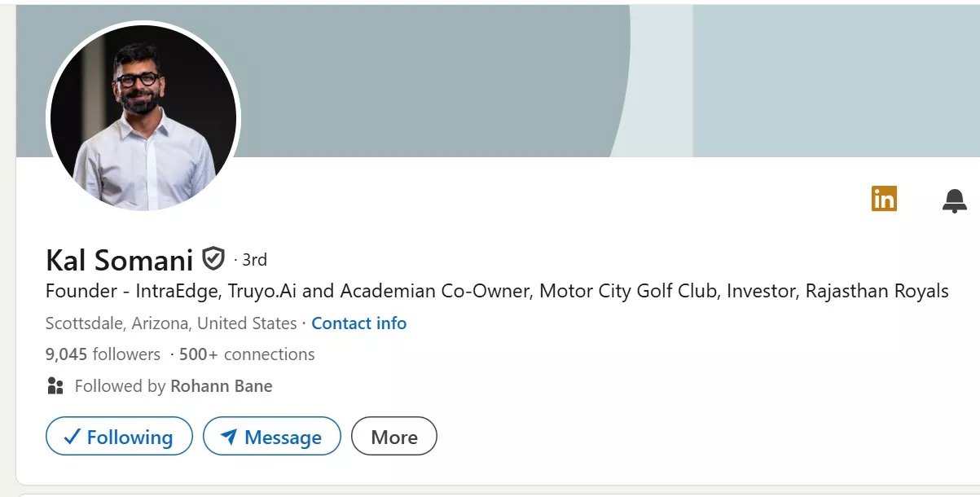Image resolution: width=980 pixels, height=497 pixels.
Task: Click the "Followed by" label text
Action: coord(120,386)
